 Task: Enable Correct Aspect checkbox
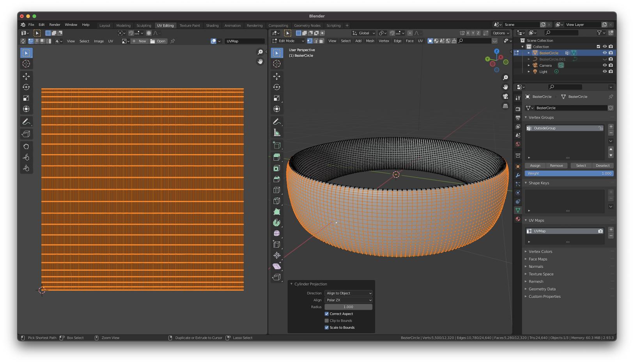click(327, 314)
